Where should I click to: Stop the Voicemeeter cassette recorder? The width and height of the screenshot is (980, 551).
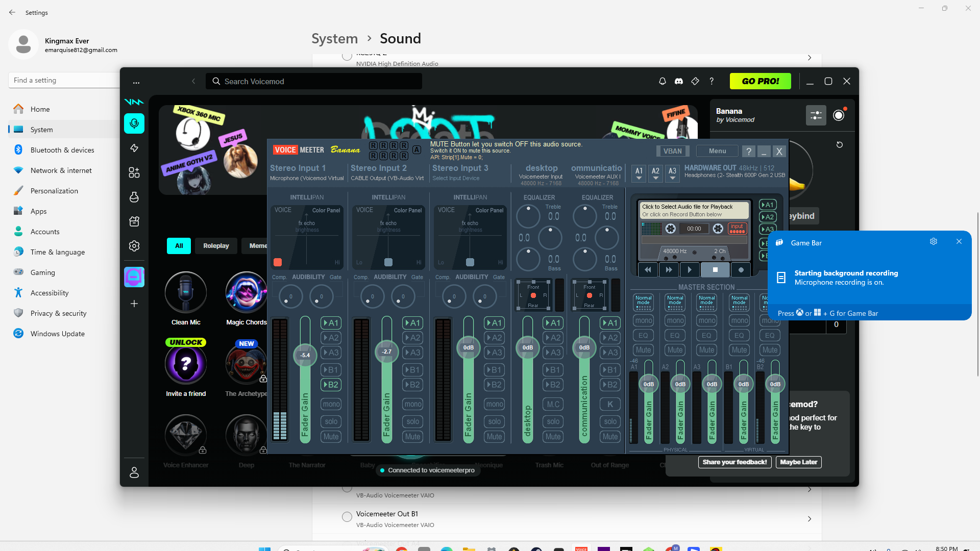(x=715, y=269)
